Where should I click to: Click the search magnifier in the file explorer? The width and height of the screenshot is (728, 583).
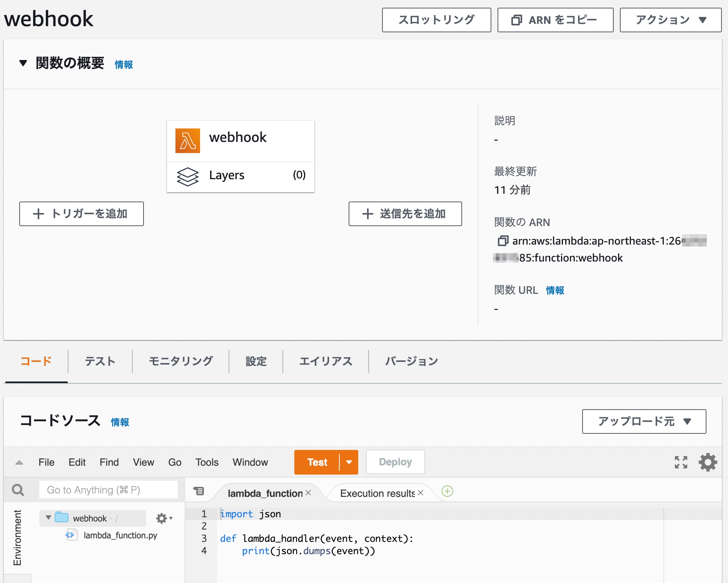18,490
